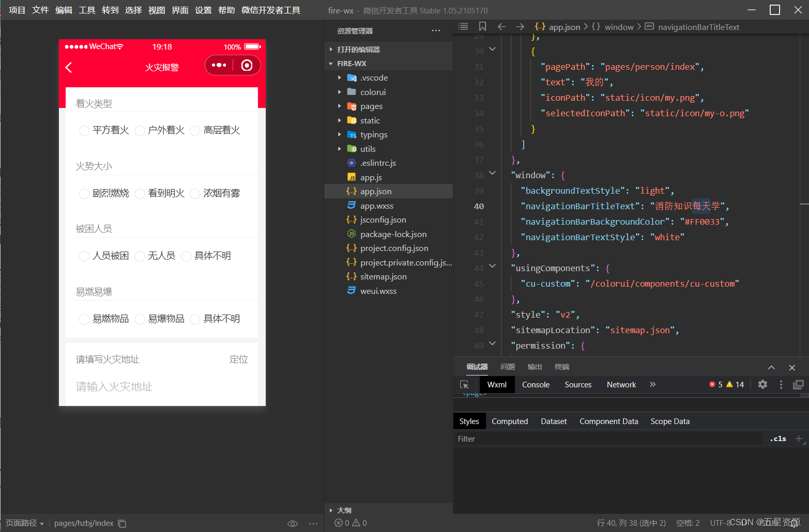
Task: Open app.wxss in the file tree
Action: 388,206
